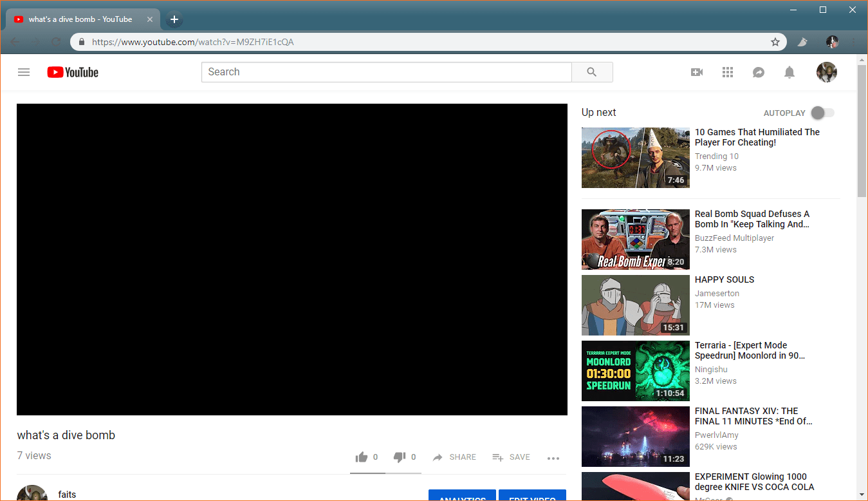Open the three-dot more actions menu

click(x=553, y=458)
